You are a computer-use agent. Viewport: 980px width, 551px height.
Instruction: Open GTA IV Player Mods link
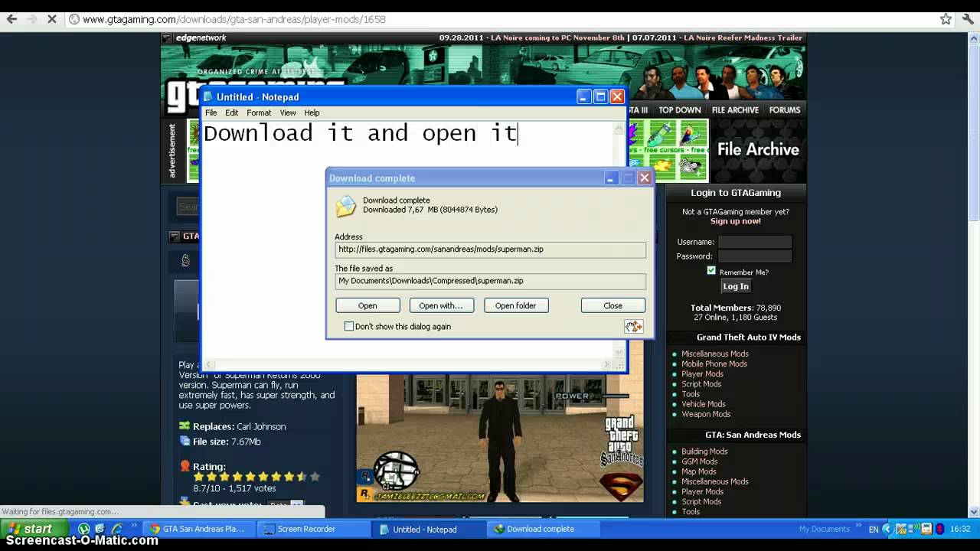[x=702, y=373]
